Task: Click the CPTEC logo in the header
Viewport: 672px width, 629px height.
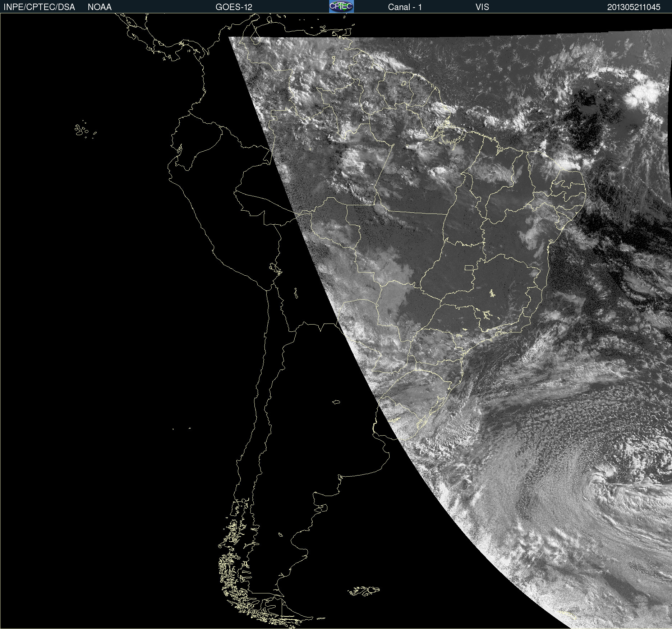Action: tap(341, 6)
